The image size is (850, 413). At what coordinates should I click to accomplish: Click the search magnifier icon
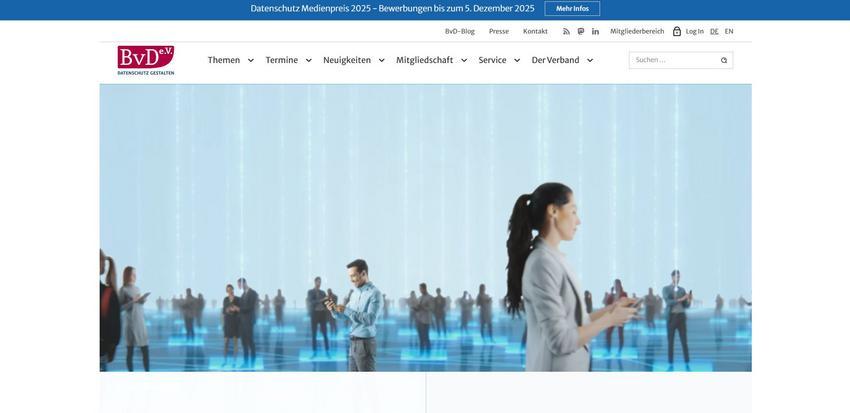point(724,60)
